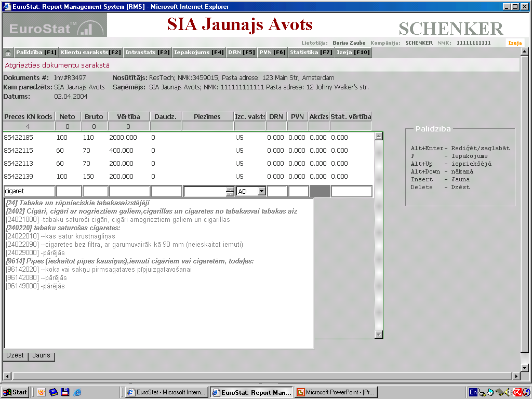This screenshot has width=532, height=399.
Task: Click the Internet Explorer title bar icon
Action: 7,6
